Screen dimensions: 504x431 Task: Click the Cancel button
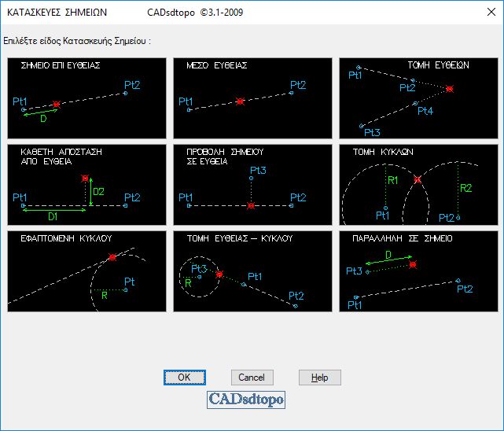[x=252, y=378]
